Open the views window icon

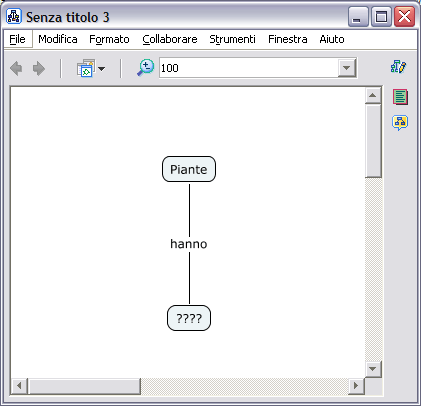86,68
